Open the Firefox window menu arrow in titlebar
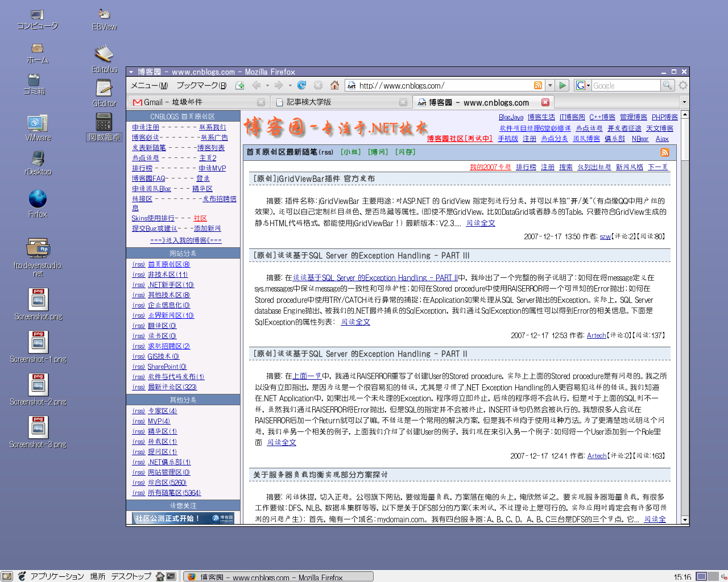 click(x=131, y=72)
